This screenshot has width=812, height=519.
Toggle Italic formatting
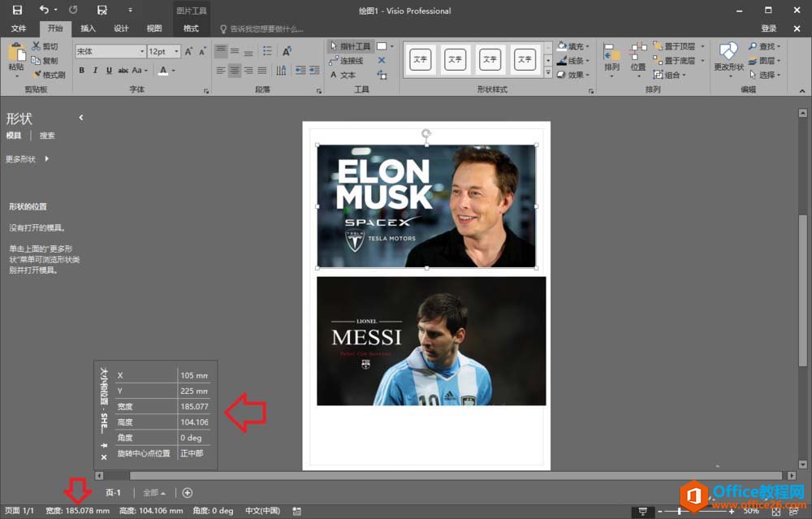[x=95, y=71]
